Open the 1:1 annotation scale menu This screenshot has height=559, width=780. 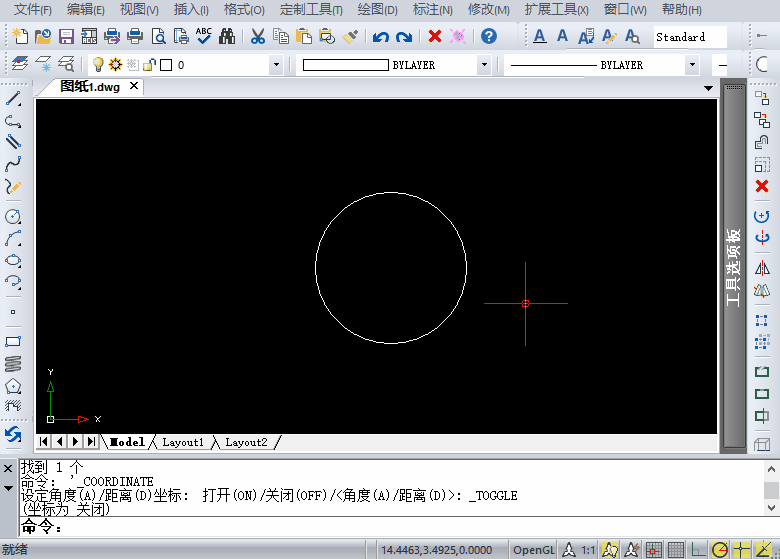click(588, 550)
